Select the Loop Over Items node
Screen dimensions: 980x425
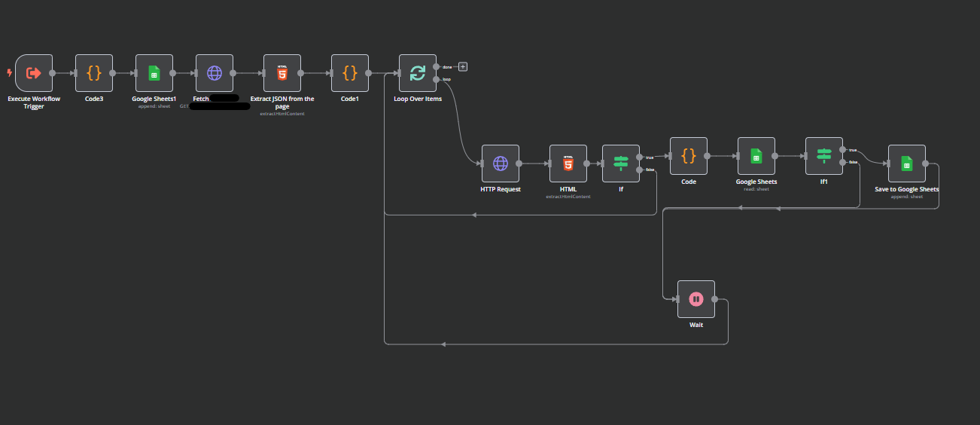(418, 73)
